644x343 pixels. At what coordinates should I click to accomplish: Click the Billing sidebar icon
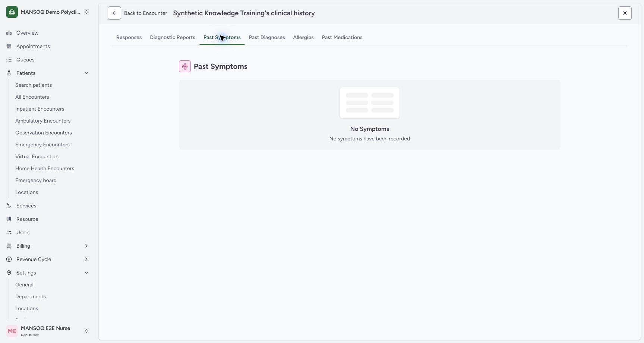tap(9, 246)
